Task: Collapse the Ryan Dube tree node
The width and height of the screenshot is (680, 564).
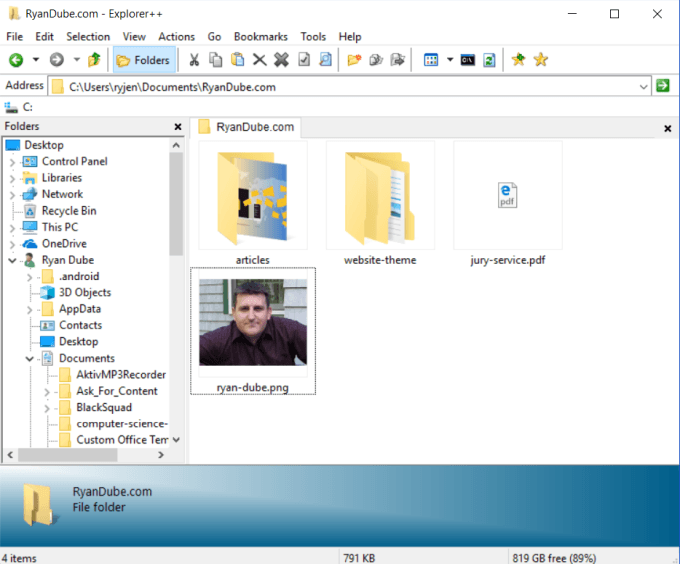Action: [12, 261]
